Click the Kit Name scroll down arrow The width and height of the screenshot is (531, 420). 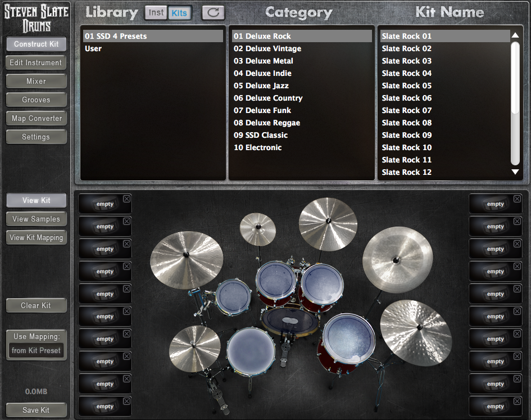click(x=515, y=172)
